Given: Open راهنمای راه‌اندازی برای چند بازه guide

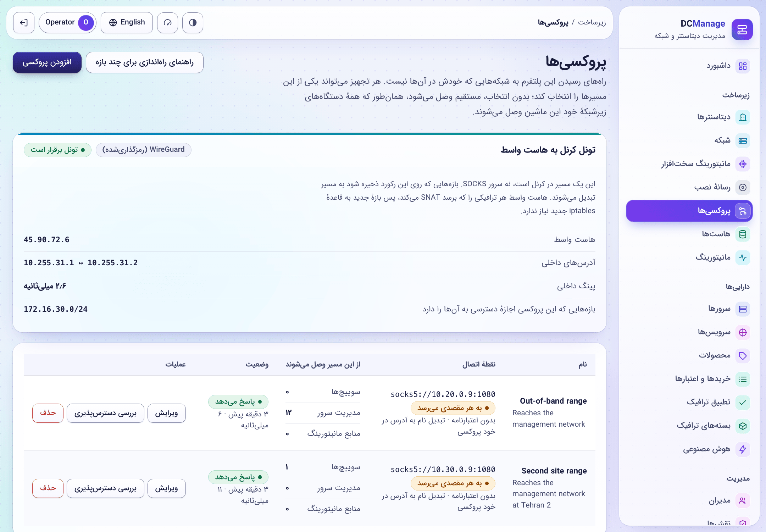Looking at the screenshot, I should point(145,62).
